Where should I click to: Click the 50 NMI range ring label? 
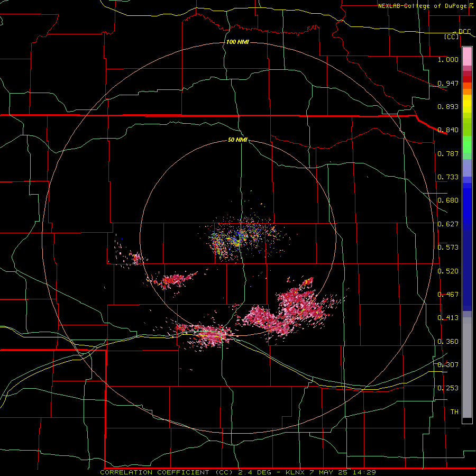pos(237,140)
